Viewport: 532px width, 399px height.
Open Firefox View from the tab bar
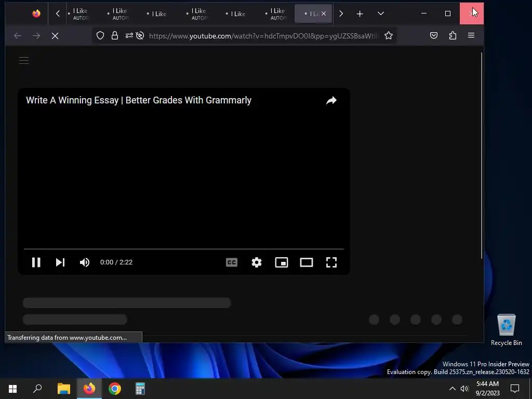[36, 14]
